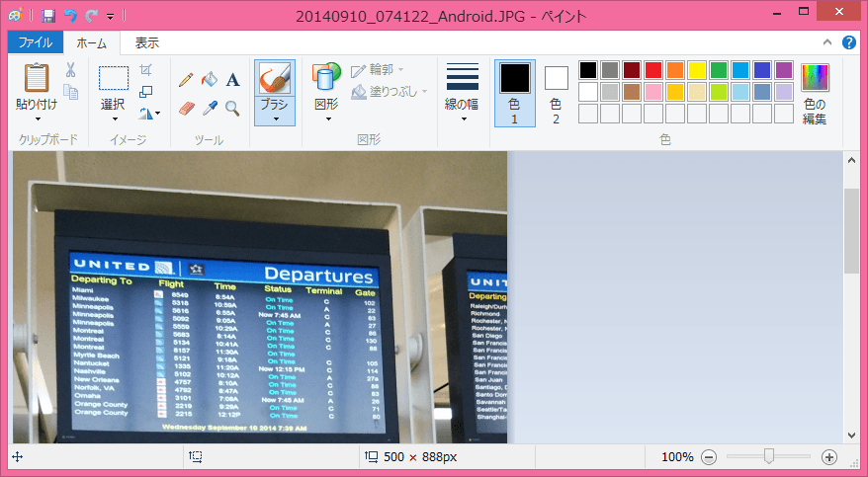Viewport: 868px width, 477px height.
Task: Expand the Line width dropdown arrow
Action: [464, 119]
